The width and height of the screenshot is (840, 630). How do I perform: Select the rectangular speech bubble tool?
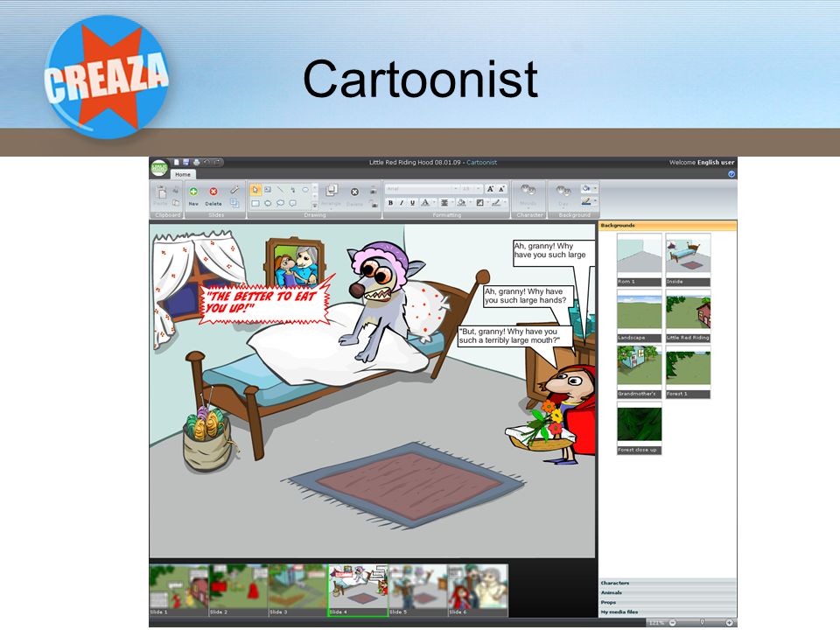[293, 203]
